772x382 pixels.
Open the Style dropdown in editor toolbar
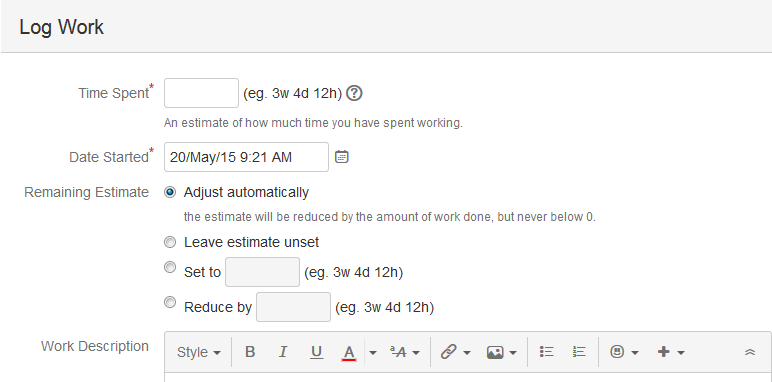click(198, 352)
